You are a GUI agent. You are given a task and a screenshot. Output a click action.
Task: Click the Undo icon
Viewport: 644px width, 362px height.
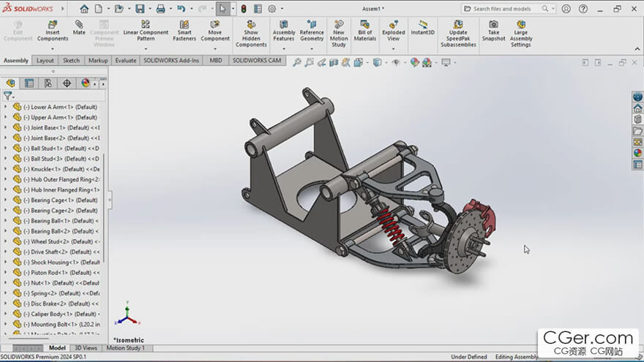coord(181,9)
